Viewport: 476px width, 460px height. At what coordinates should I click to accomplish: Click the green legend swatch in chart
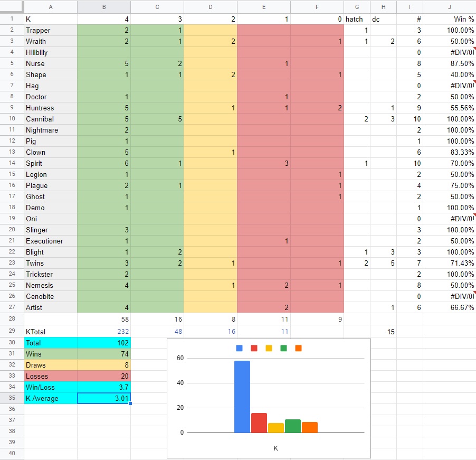click(x=283, y=348)
